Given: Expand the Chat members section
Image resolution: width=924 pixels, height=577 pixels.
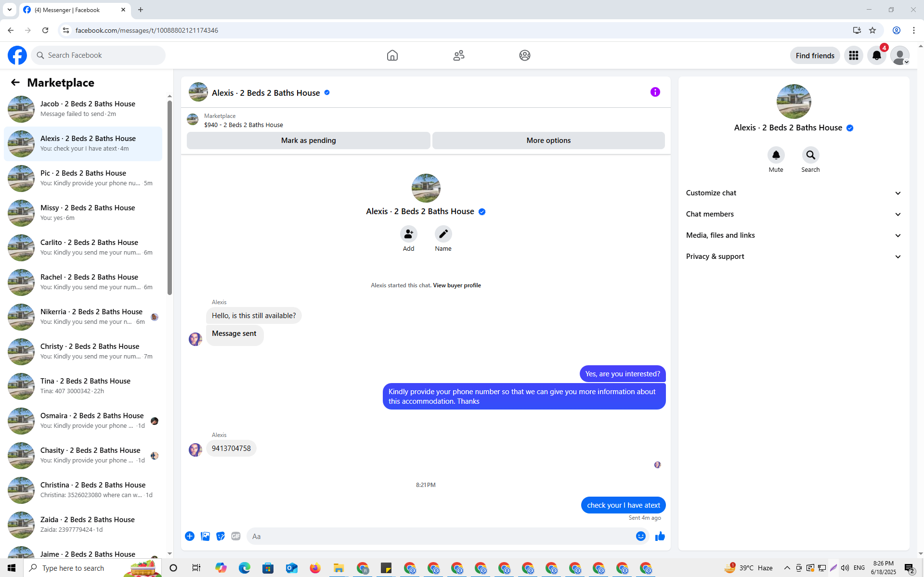Looking at the screenshot, I should (x=794, y=214).
